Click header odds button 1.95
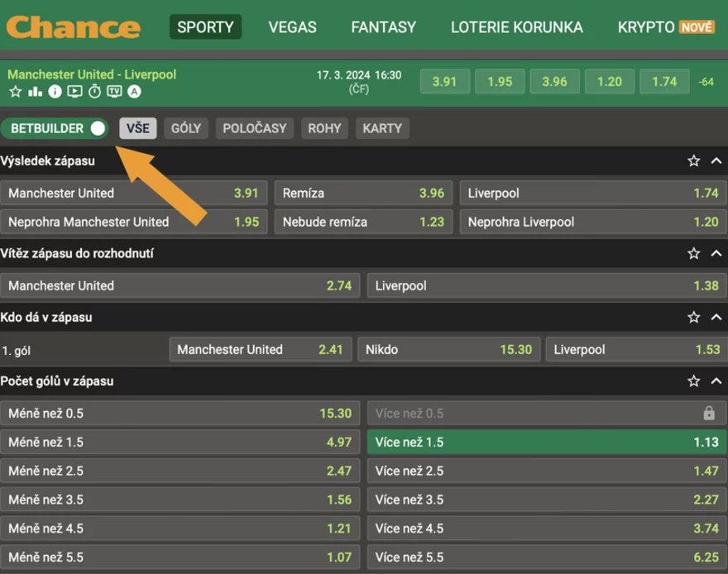Viewport: 728px width, 574px height. [500, 82]
